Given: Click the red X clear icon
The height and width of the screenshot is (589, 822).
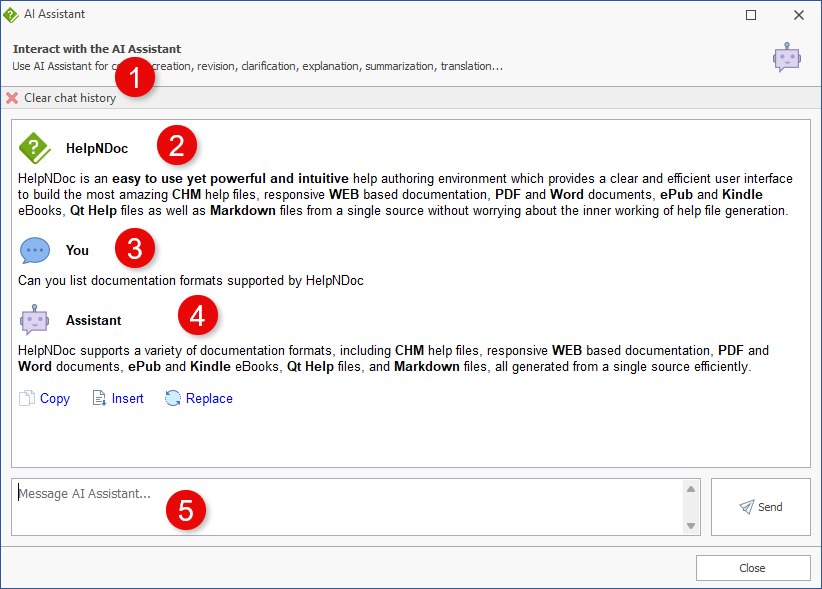Looking at the screenshot, I should pos(12,98).
